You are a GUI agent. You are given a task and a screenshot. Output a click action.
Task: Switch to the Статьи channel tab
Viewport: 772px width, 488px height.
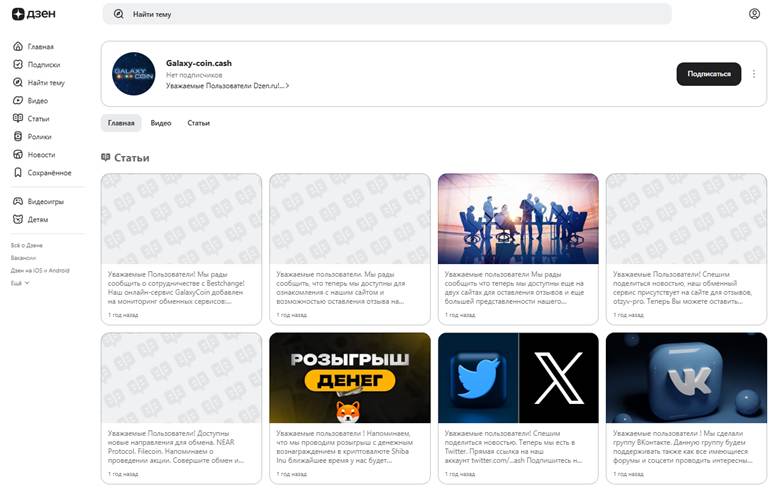(x=198, y=123)
